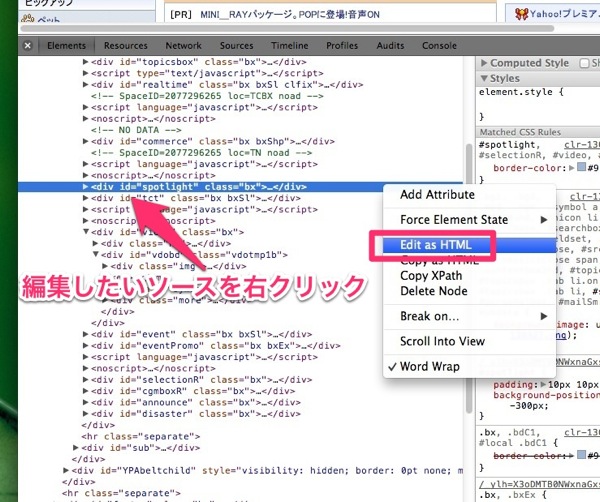Expand the event div node

[85, 334]
